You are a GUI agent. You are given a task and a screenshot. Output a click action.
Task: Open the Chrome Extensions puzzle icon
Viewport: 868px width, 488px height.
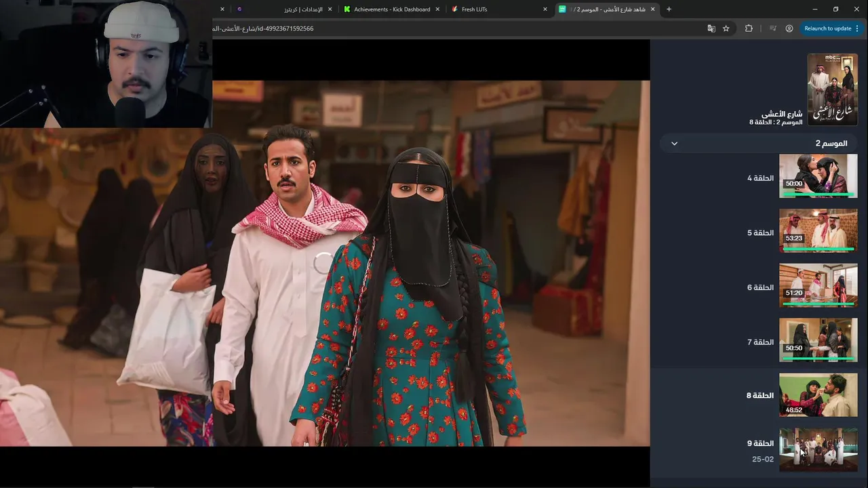tap(749, 28)
